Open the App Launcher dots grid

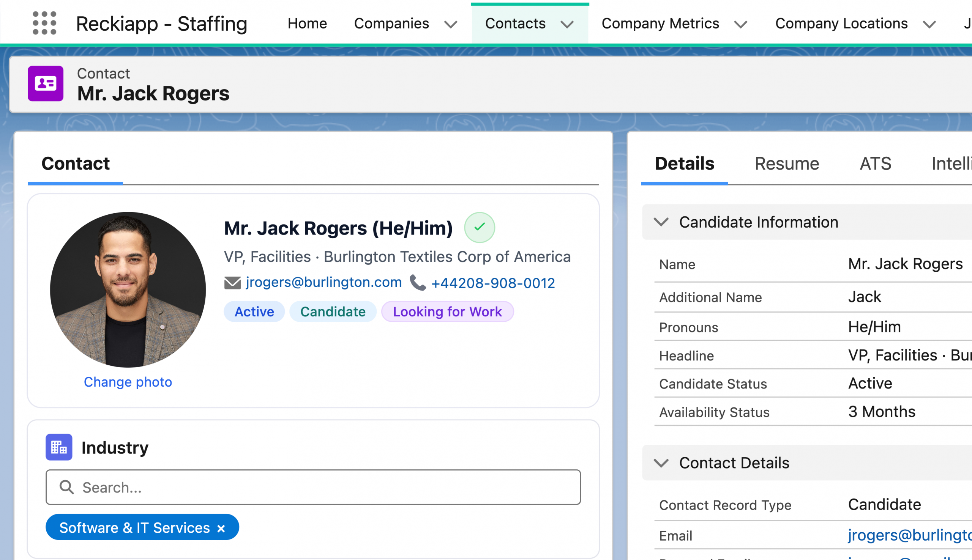tap(44, 23)
